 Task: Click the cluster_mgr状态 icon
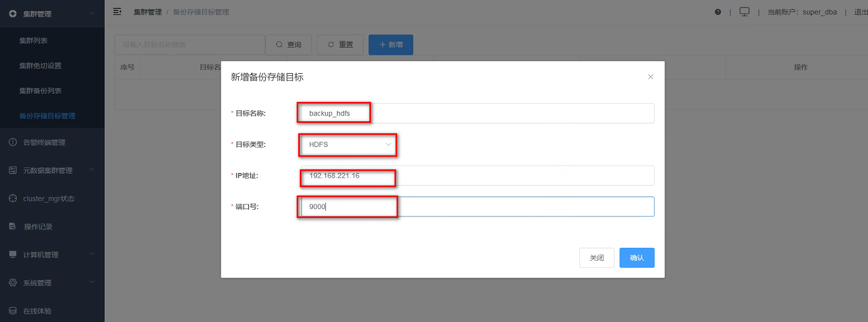coord(13,198)
